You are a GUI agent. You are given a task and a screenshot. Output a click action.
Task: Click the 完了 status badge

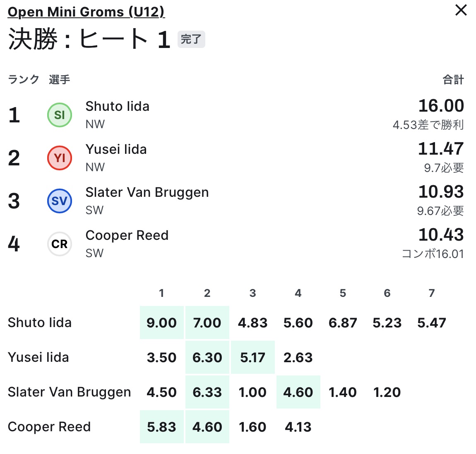[x=191, y=40]
